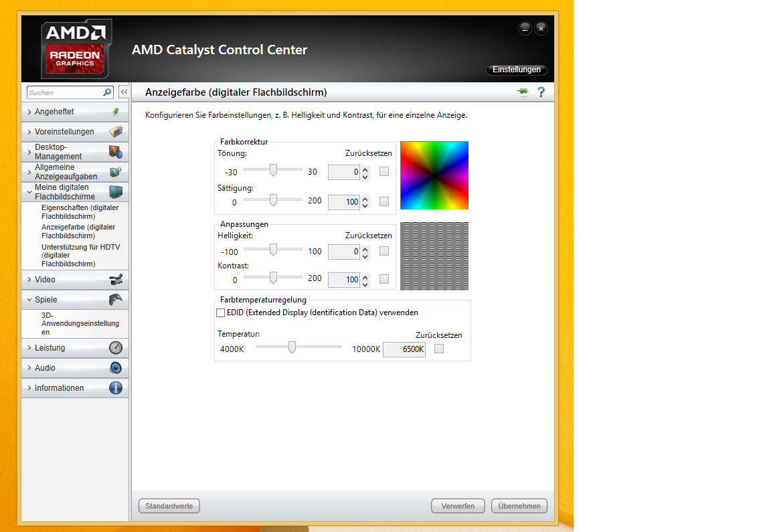Expand the Informationen section
Image resolution: width=771 pixels, height=532 pixels.
(29, 388)
